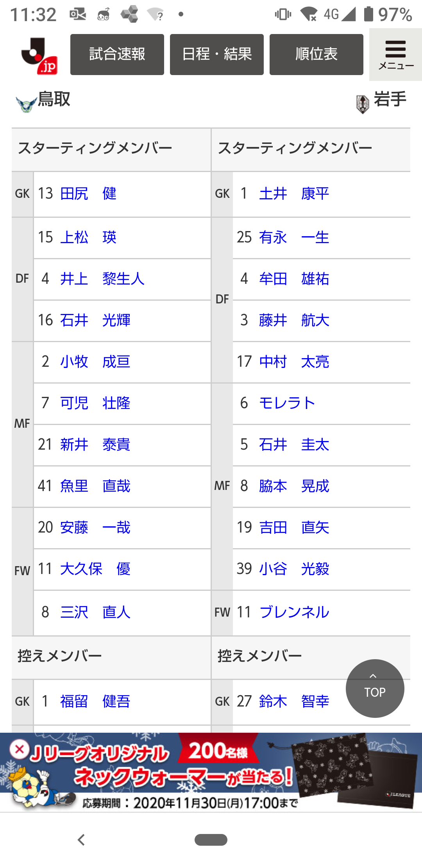
Task: Tap the J.League .jp logo
Action: (39, 55)
